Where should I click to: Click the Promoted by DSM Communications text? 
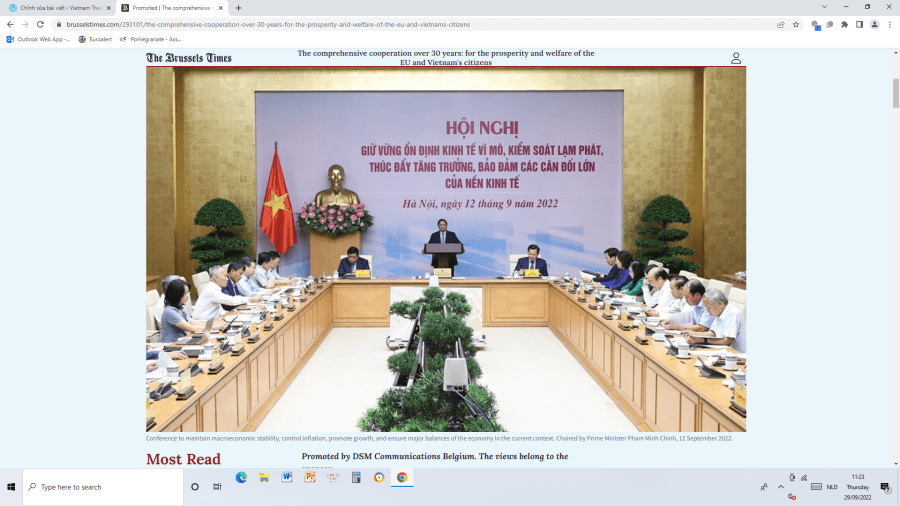point(435,456)
